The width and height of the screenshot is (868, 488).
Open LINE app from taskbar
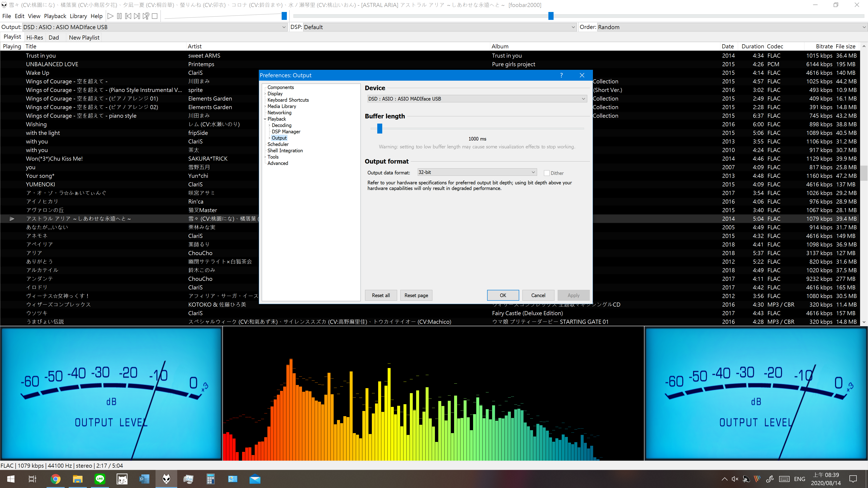click(100, 479)
